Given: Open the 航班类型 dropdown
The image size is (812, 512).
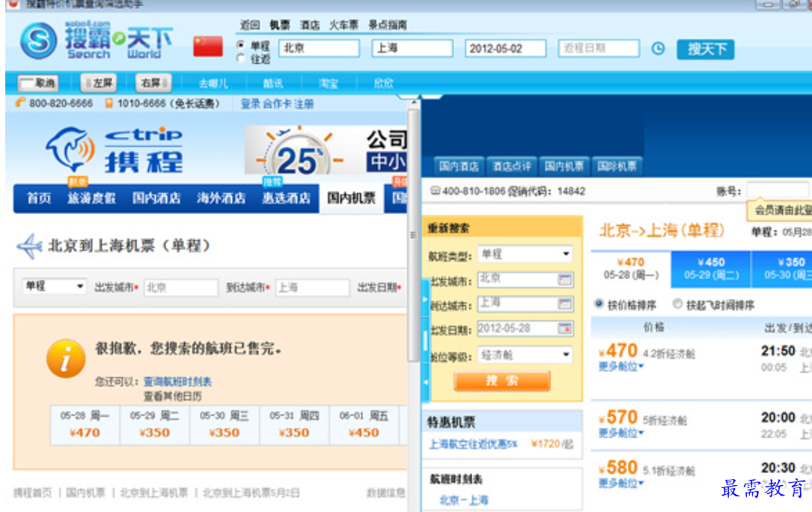Looking at the screenshot, I should tap(525, 254).
